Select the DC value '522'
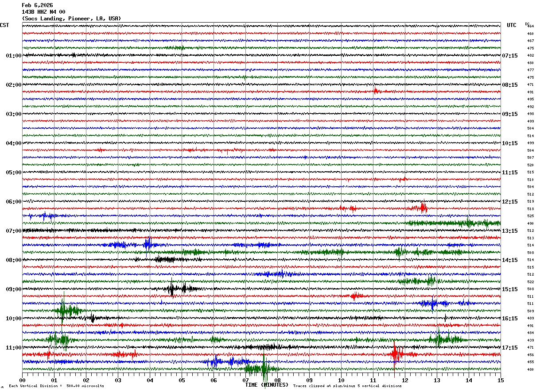 (530, 282)
